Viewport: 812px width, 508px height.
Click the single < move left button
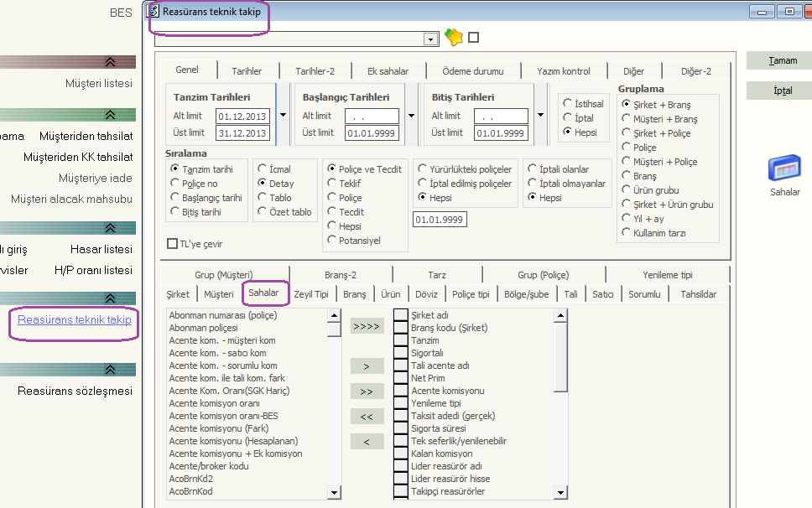click(x=367, y=442)
